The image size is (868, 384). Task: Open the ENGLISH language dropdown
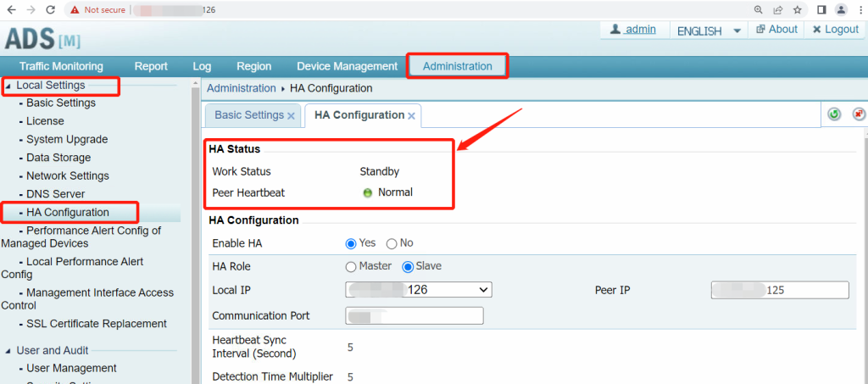(x=709, y=31)
